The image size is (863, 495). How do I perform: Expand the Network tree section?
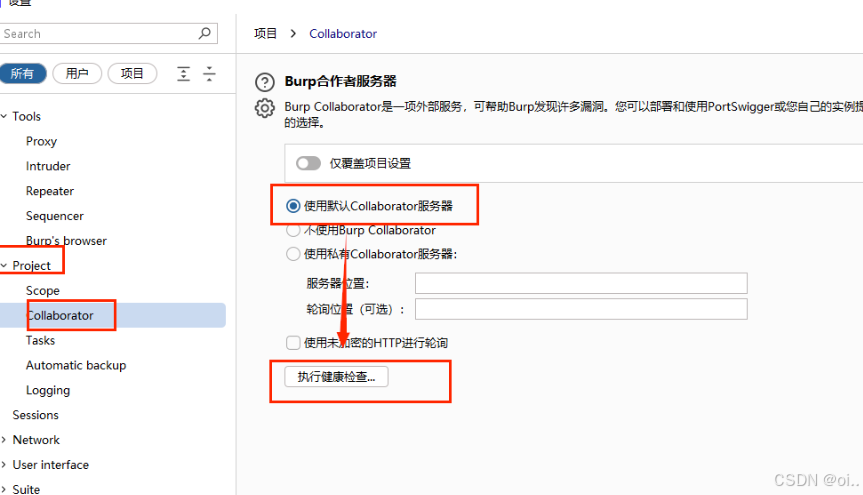click(x=4, y=439)
